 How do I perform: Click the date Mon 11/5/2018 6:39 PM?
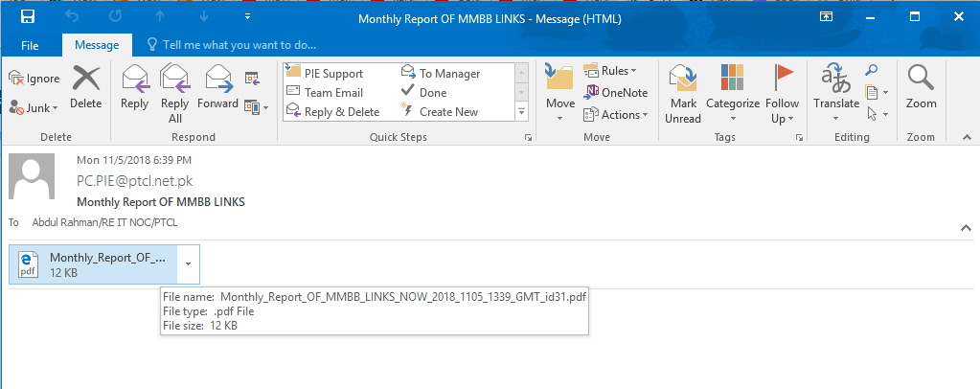click(134, 160)
